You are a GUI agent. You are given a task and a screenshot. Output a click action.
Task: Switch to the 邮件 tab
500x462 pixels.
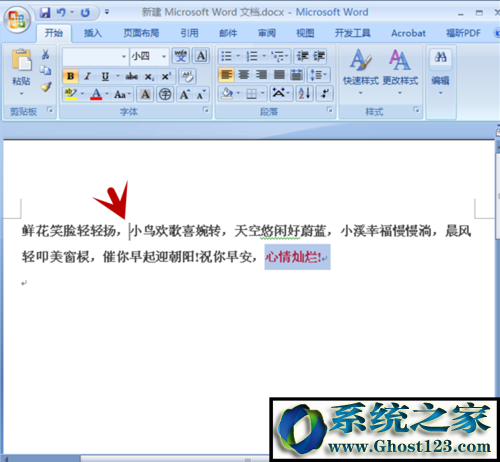(228, 33)
